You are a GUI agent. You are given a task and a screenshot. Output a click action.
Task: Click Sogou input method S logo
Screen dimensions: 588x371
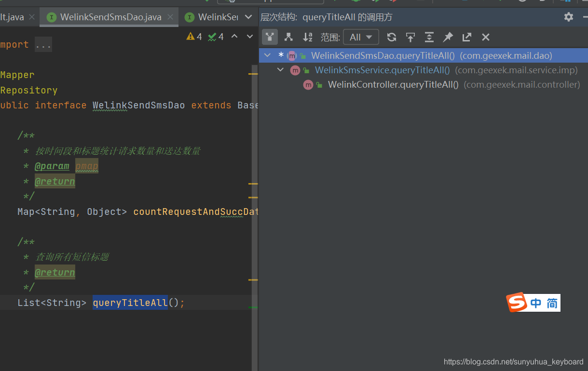point(517,303)
